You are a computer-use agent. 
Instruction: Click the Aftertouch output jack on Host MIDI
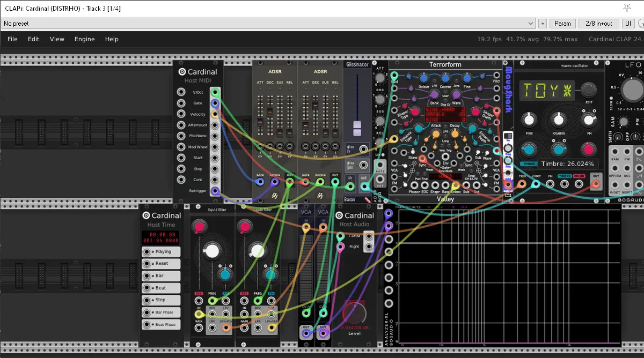[x=215, y=125]
